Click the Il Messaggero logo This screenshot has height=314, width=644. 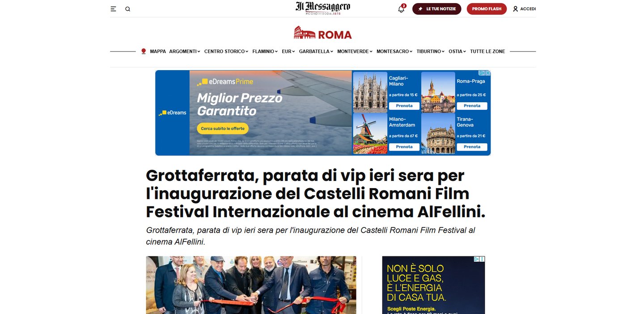323,8
